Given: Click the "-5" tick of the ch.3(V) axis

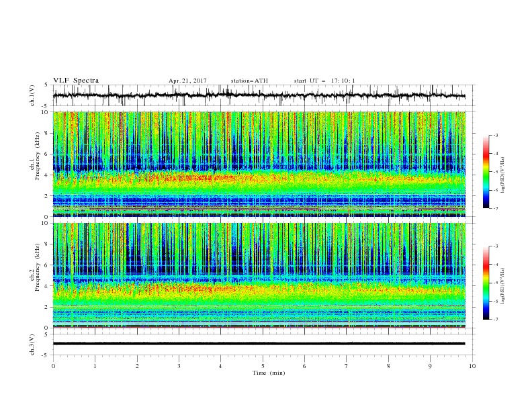Looking at the screenshot, I should (46, 355).
